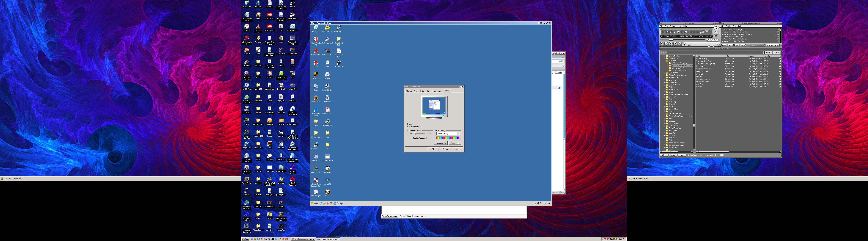
Task: Click Winamp's stop button
Action: click(x=675, y=44)
